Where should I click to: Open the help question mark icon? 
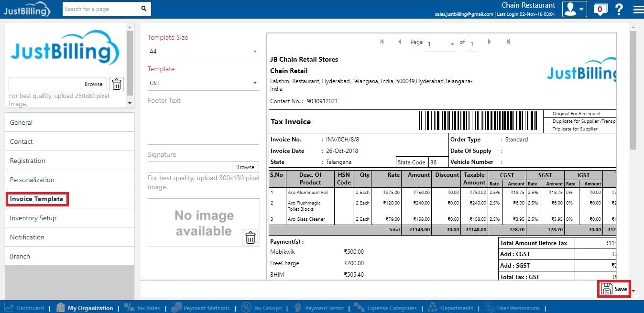(x=619, y=9)
